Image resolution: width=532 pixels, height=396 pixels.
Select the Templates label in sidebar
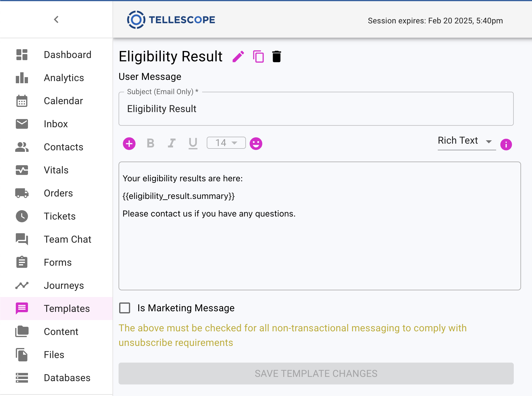(x=67, y=309)
